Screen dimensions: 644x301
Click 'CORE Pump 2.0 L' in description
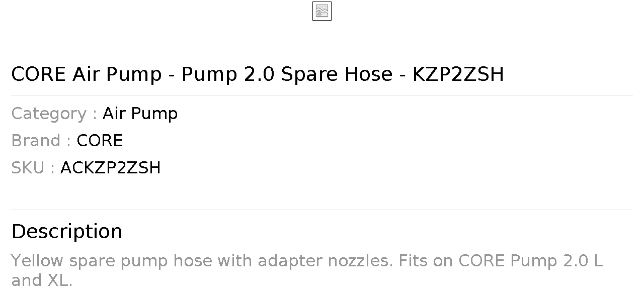click(x=530, y=261)
